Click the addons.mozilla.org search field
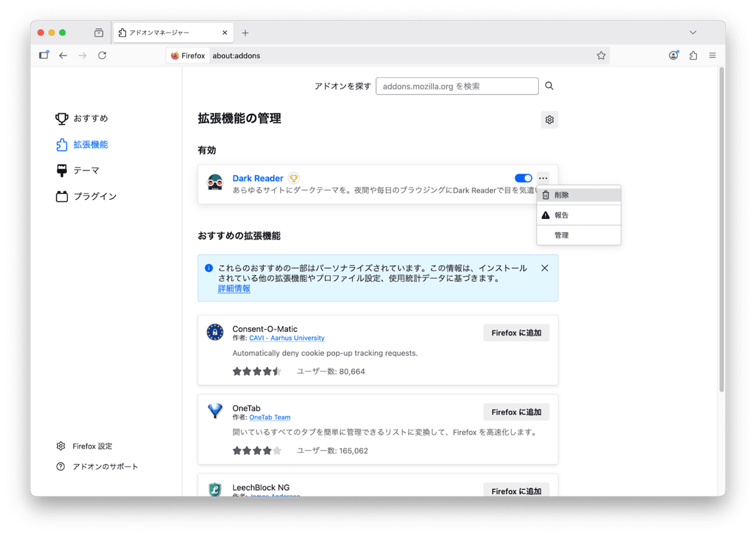 pos(457,86)
